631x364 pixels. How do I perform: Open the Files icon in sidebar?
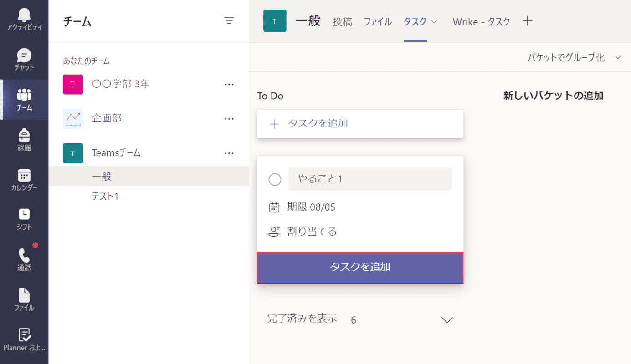24,295
